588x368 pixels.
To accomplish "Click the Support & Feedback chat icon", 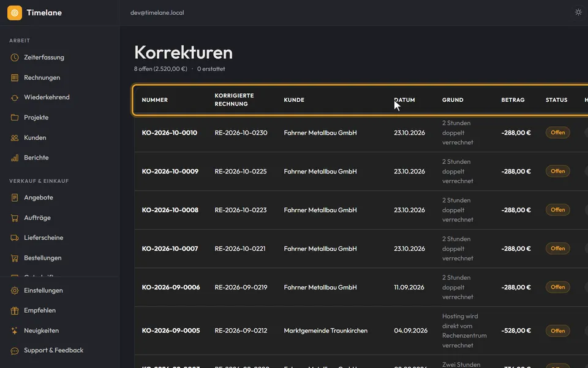I will point(15,351).
